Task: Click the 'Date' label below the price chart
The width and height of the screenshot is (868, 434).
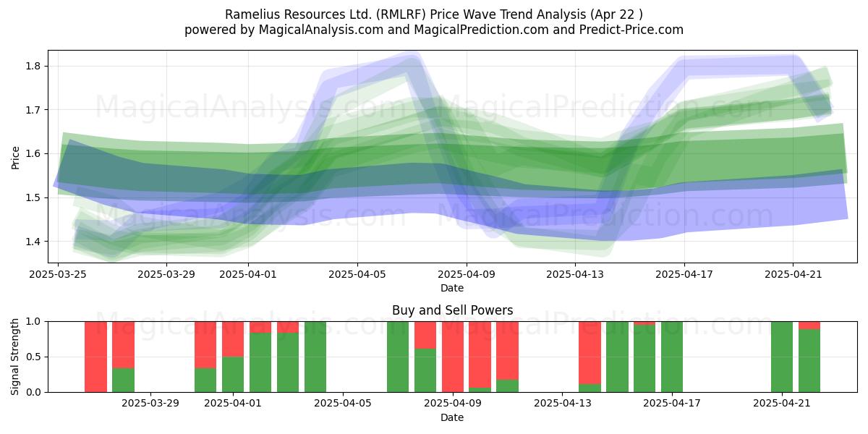Action: 452,288
